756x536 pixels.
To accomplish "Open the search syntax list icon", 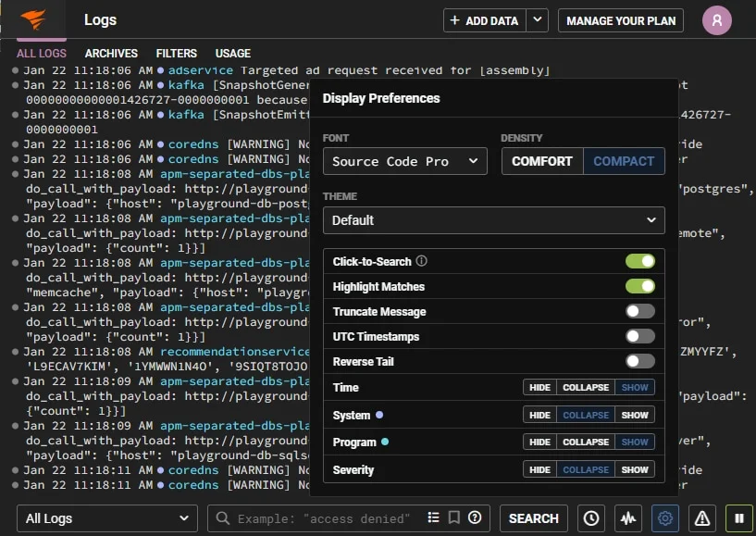I will 433,518.
